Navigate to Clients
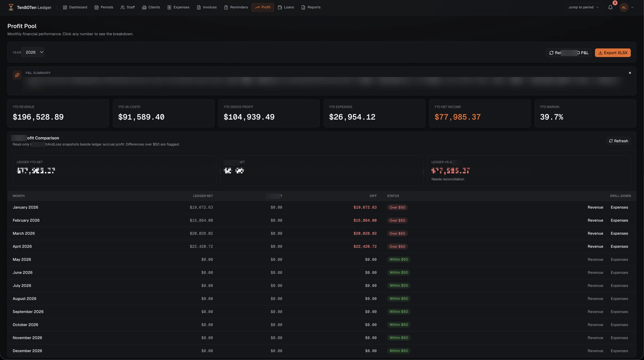This screenshot has height=360, width=644. coord(151,7)
